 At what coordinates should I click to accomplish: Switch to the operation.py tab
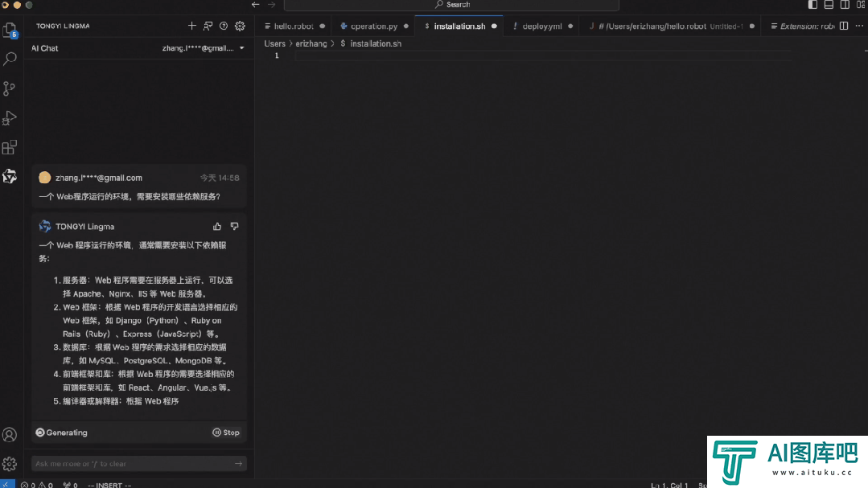click(x=374, y=26)
